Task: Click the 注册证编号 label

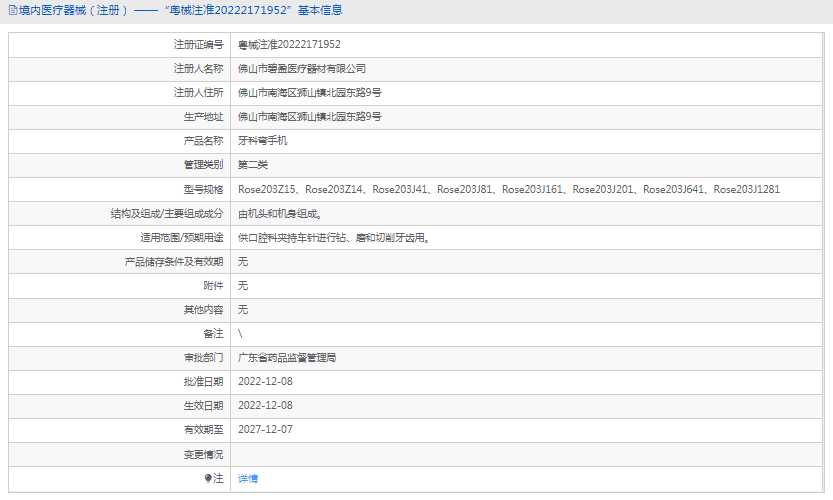Action: [x=198, y=45]
